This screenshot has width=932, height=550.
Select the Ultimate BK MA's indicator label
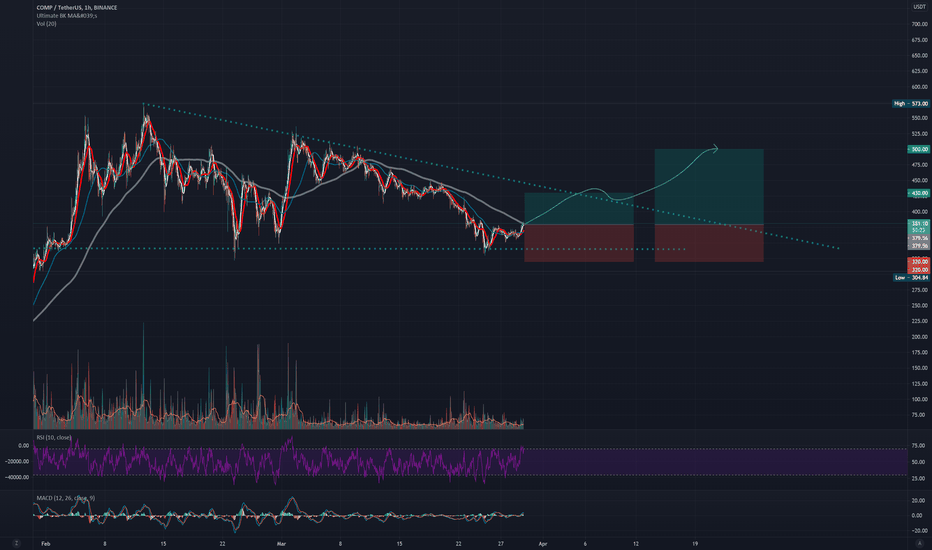click(67, 15)
